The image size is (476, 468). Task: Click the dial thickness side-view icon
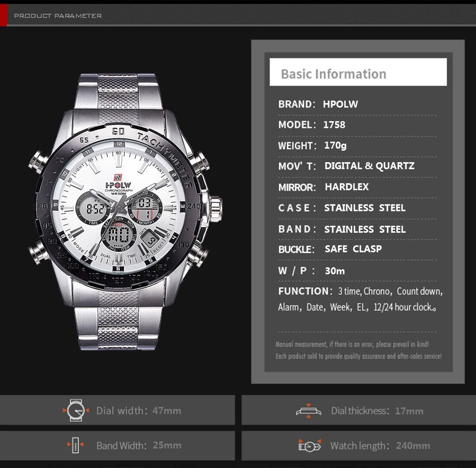[309, 411]
